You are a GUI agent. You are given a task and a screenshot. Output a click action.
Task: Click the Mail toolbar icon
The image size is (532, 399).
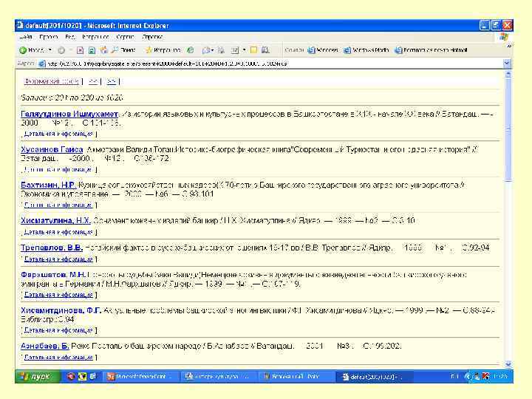click(x=205, y=50)
